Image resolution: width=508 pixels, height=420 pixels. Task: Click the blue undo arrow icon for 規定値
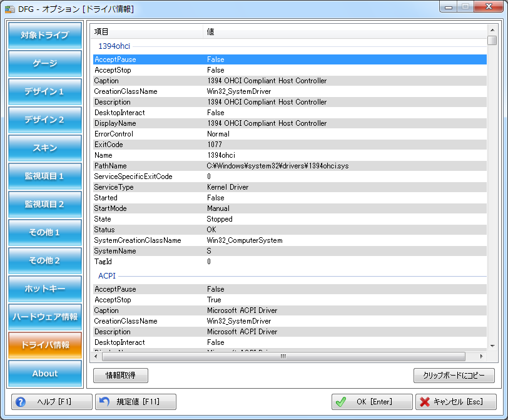pyautogui.click(x=105, y=402)
